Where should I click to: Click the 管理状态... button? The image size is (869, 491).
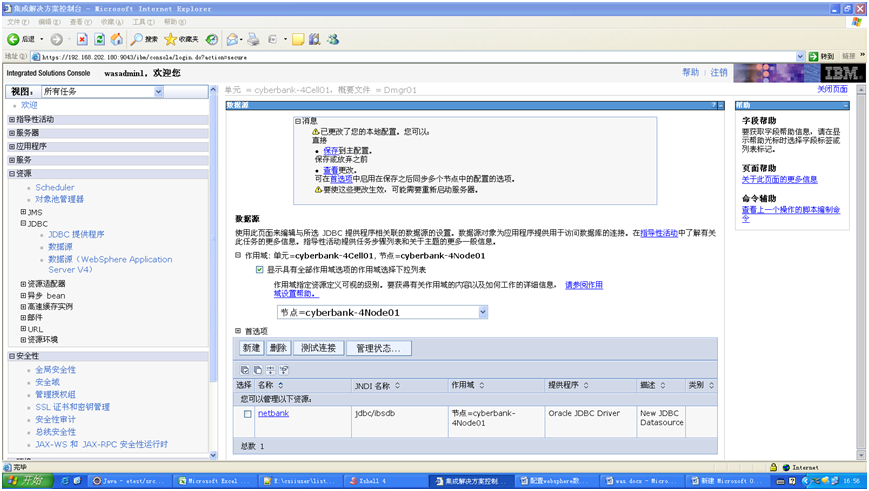(379, 348)
